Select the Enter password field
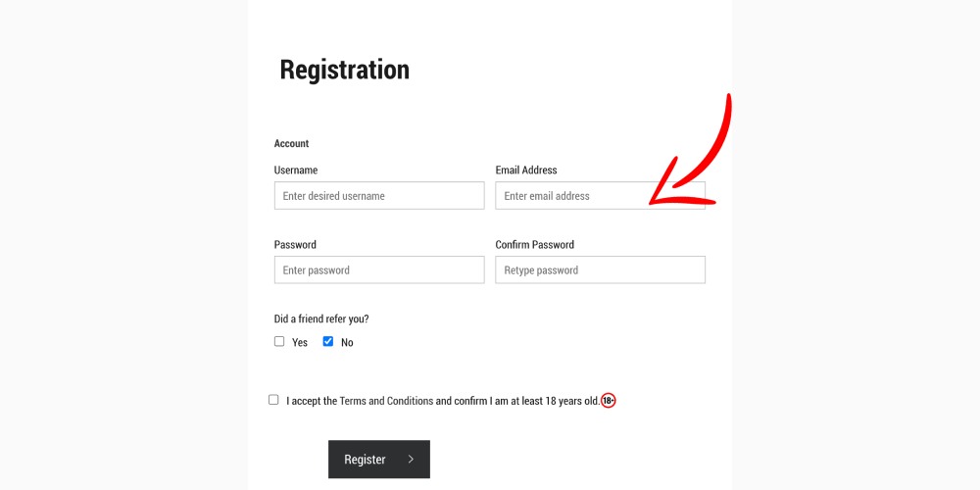 click(379, 270)
